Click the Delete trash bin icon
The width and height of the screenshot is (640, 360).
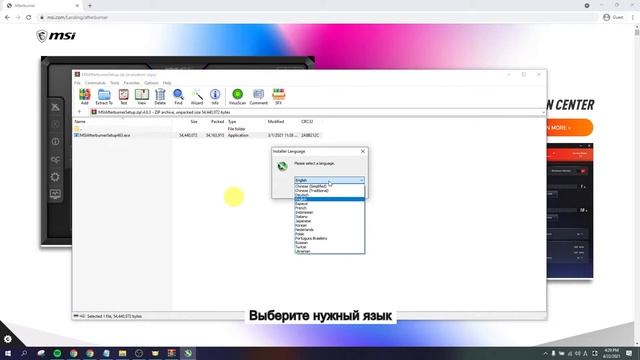(x=160, y=96)
